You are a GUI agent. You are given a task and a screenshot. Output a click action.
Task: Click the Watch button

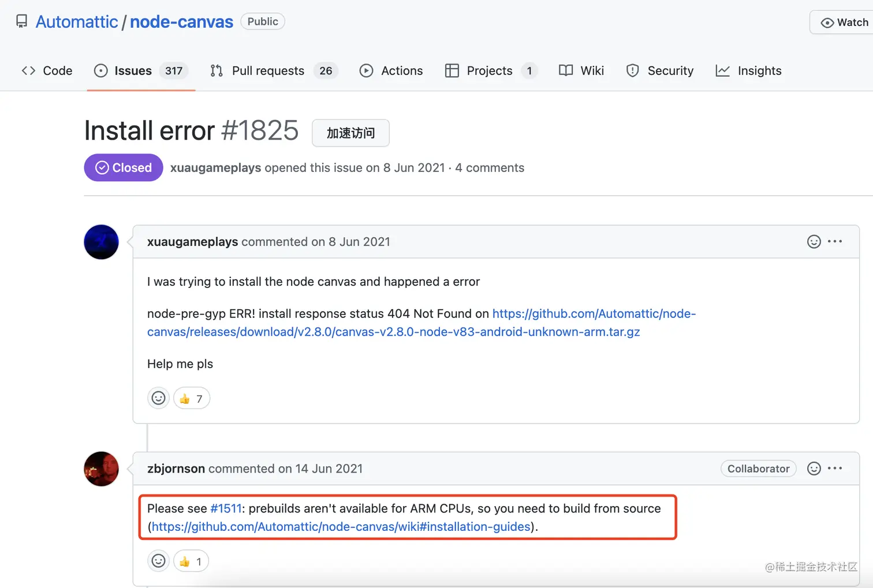point(843,23)
